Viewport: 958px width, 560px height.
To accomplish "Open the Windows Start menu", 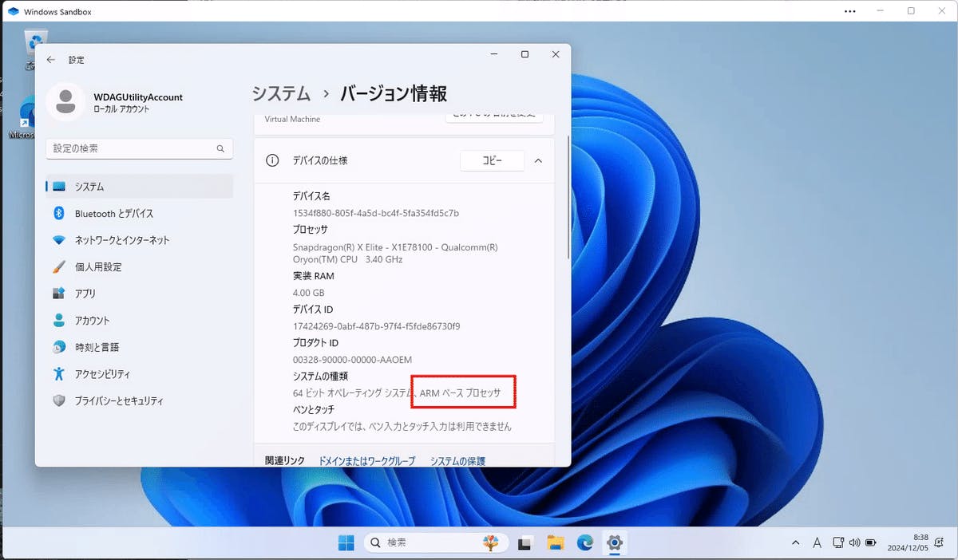I will tap(346, 543).
